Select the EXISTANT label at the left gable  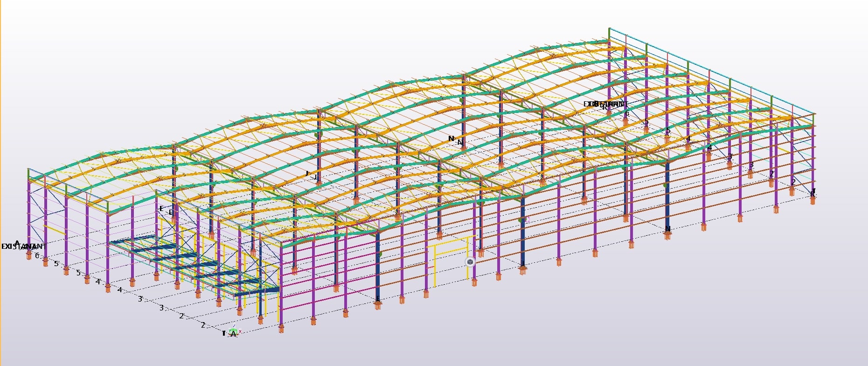(24, 246)
